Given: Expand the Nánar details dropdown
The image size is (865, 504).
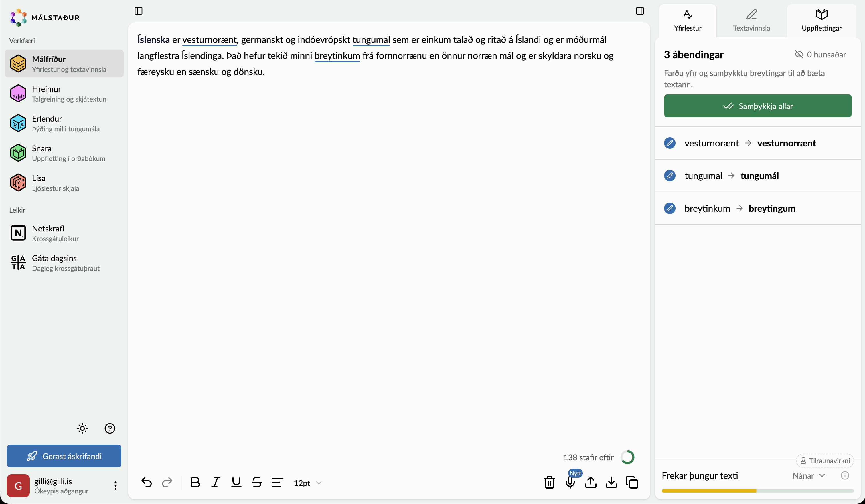Looking at the screenshot, I should [809, 475].
